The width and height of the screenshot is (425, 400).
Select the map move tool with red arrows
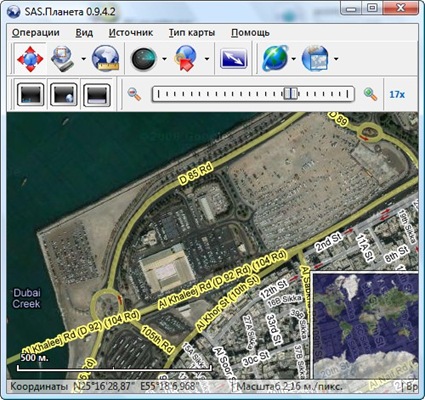(x=30, y=59)
